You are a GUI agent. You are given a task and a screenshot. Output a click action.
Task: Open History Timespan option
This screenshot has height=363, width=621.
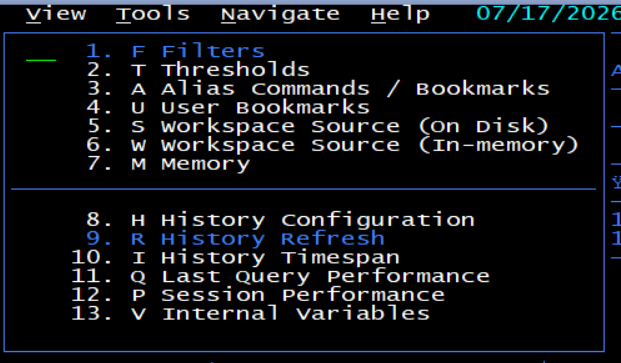[235, 257]
